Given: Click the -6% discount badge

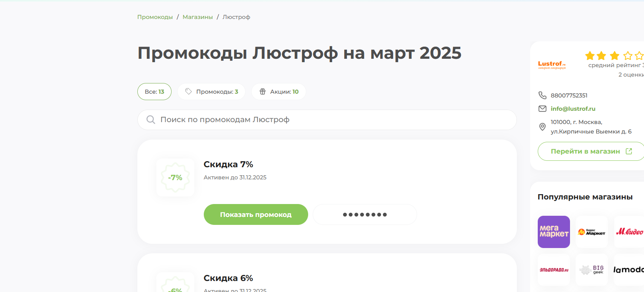Looking at the screenshot, I should click(175, 283).
